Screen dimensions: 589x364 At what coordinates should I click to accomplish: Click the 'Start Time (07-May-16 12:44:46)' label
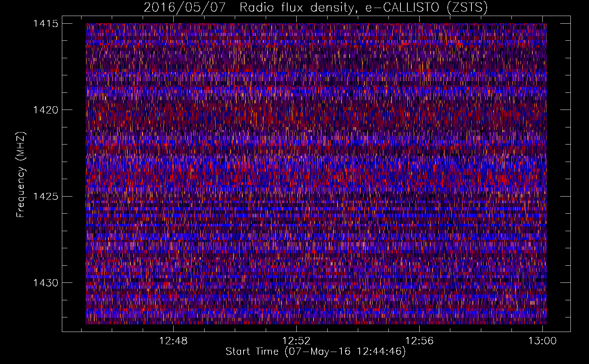316,352
